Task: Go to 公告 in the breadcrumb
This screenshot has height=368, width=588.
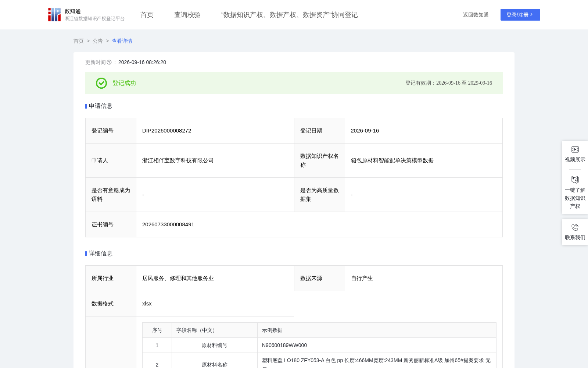Action: [98, 41]
